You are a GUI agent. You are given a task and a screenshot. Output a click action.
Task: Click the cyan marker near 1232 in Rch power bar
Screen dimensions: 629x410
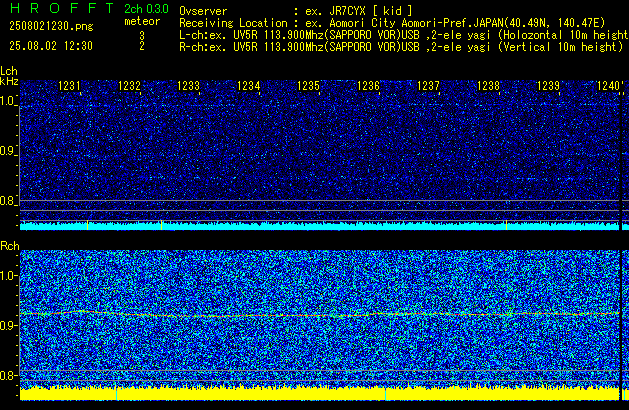coord(116,394)
